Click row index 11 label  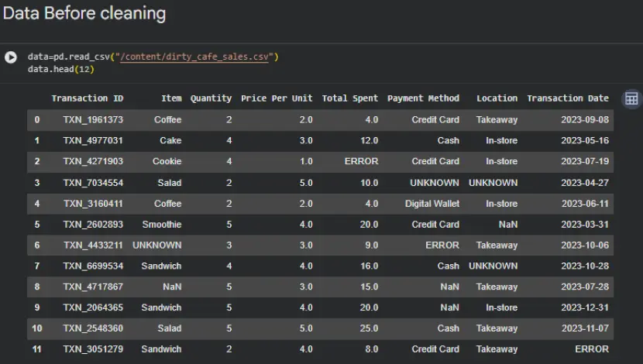coord(36,349)
